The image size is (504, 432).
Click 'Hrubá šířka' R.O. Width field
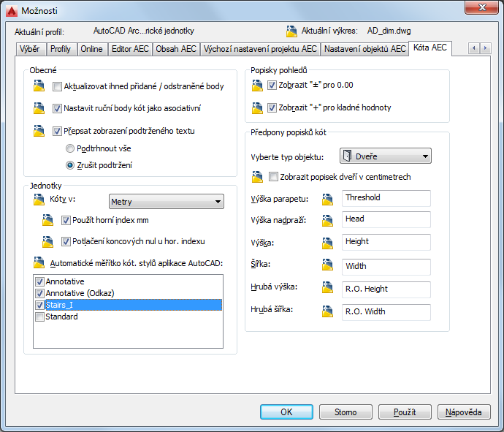tap(386, 312)
